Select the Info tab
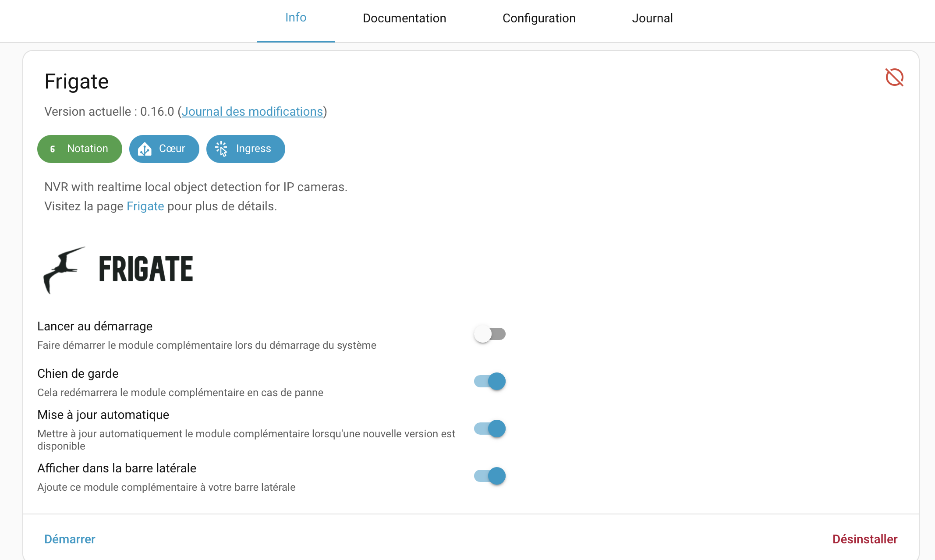The width and height of the screenshot is (935, 560). pyautogui.click(x=296, y=18)
